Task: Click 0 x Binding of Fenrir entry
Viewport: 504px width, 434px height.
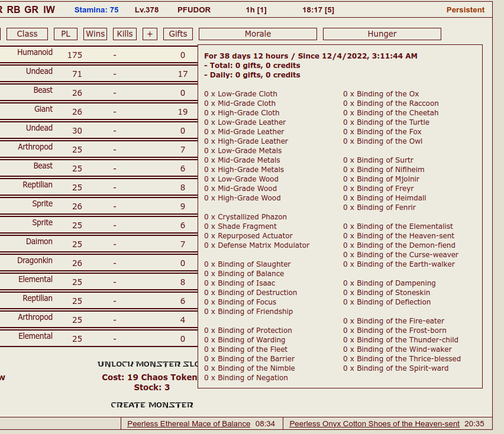Action: click(379, 207)
